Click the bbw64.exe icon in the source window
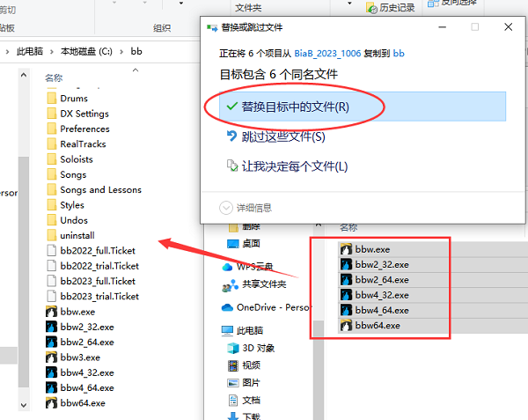This screenshot has width=528, height=420. [346, 326]
